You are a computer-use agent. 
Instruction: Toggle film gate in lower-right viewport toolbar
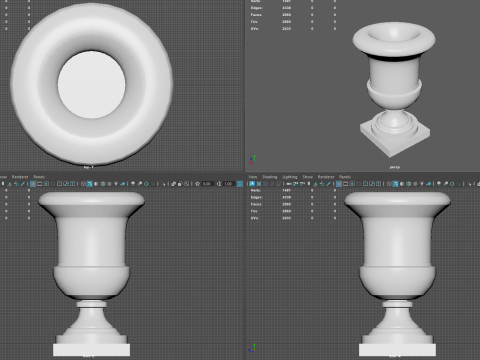coord(345,184)
